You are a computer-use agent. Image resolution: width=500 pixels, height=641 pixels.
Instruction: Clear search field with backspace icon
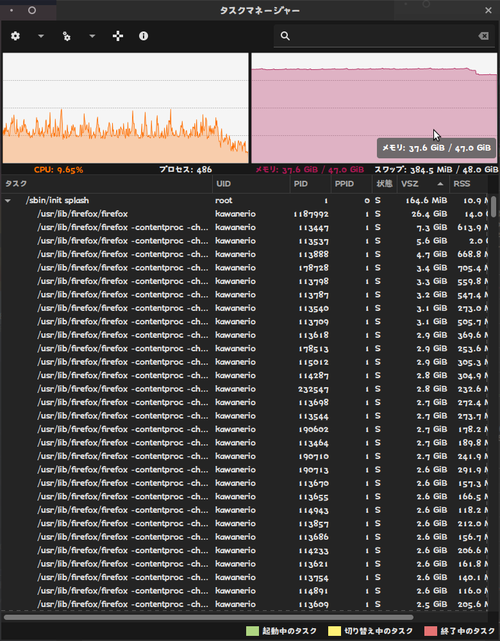(x=483, y=36)
